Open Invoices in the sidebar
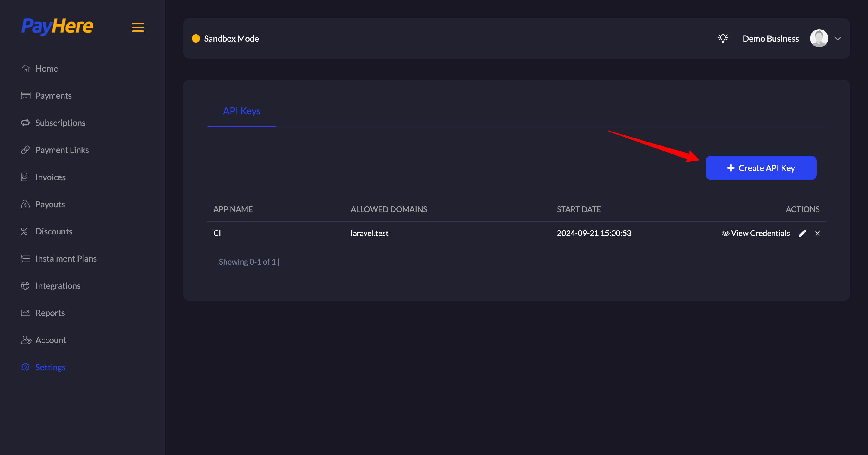The width and height of the screenshot is (868, 455). tap(51, 177)
